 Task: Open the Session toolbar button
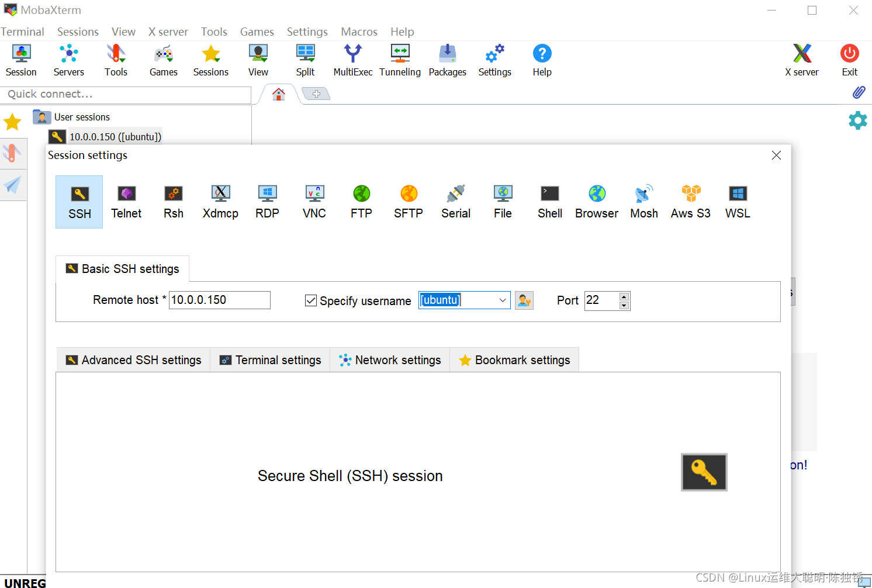tap(21, 60)
